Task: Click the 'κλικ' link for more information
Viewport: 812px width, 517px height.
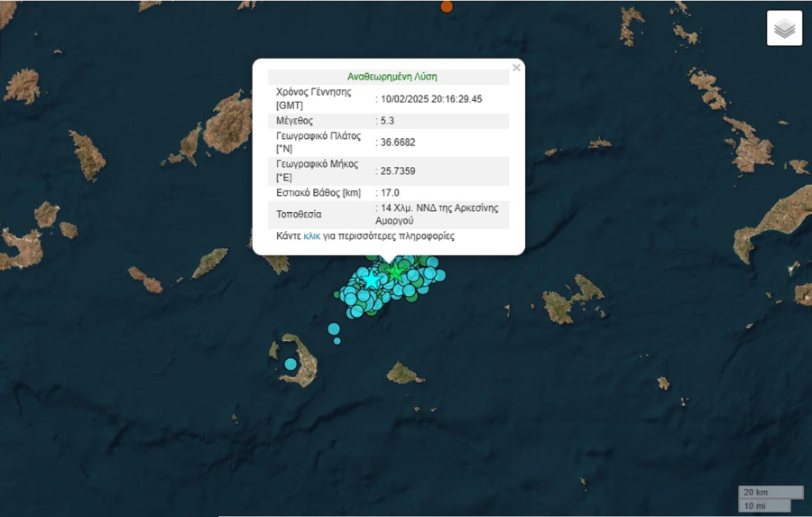Action: pos(311,236)
